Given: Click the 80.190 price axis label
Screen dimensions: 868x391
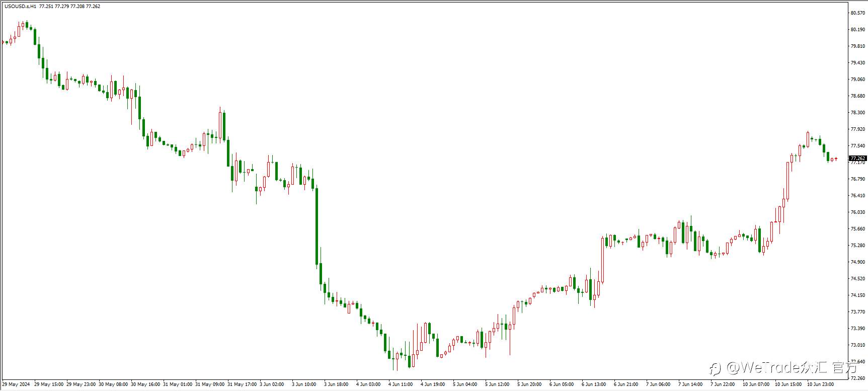Looking at the screenshot, I should [x=857, y=30].
